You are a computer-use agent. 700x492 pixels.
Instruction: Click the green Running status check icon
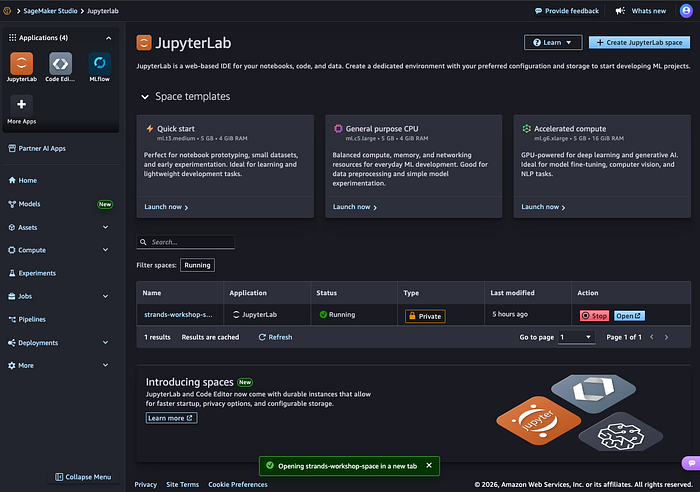point(323,315)
